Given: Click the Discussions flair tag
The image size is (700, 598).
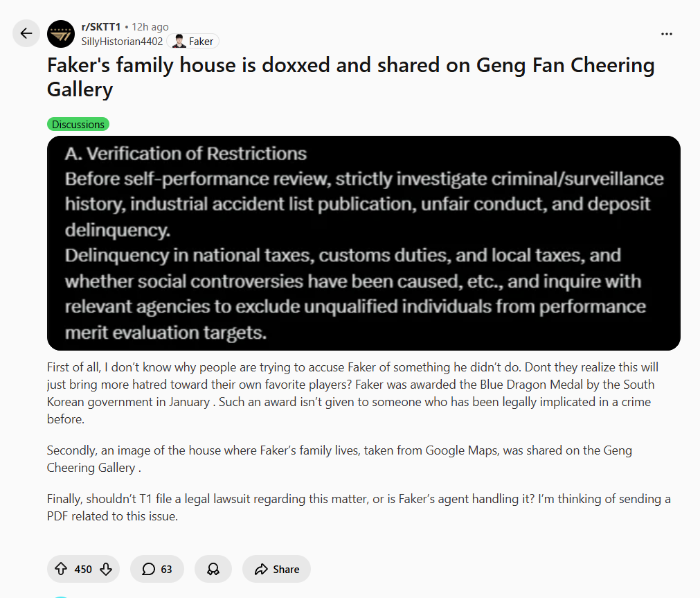Looking at the screenshot, I should 78,124.
